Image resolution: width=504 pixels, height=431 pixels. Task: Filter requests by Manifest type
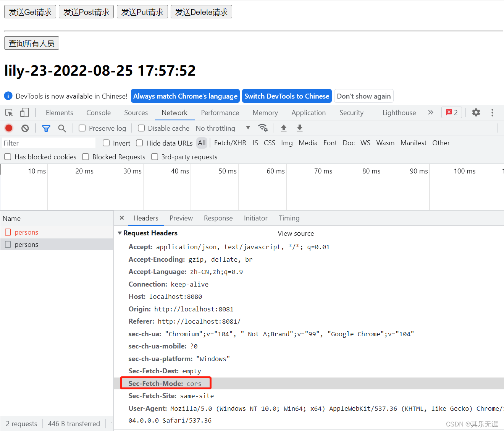[414, 143]
